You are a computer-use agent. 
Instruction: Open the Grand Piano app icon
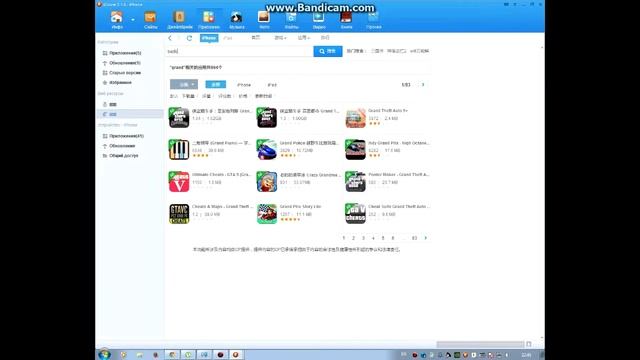pyautogui.click(x=179, y=149)
